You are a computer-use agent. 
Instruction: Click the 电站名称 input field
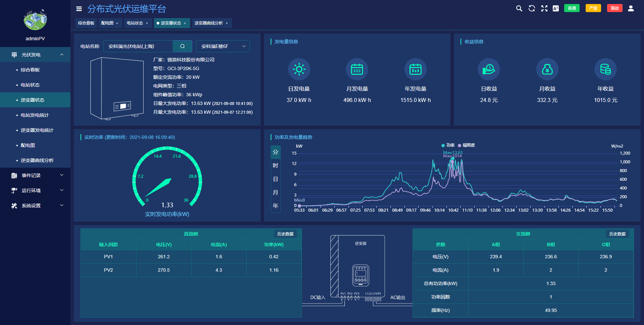click(138, 46)
